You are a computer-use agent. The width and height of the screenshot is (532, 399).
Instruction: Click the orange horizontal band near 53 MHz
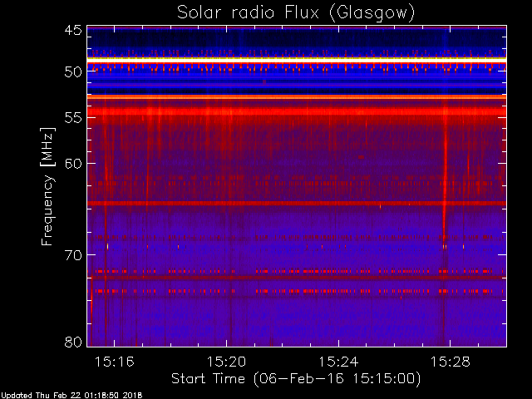[297, 97]
